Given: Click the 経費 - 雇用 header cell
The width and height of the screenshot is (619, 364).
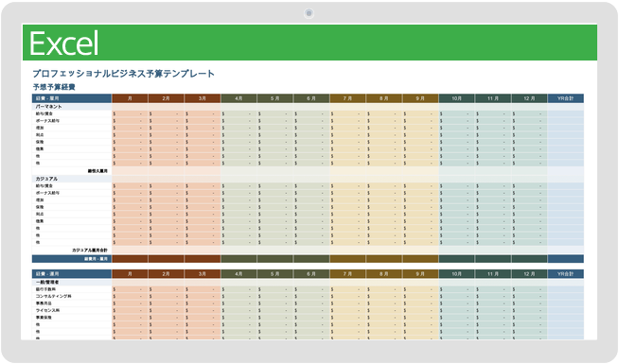Looking at the screenshot, I should (72, 98).
